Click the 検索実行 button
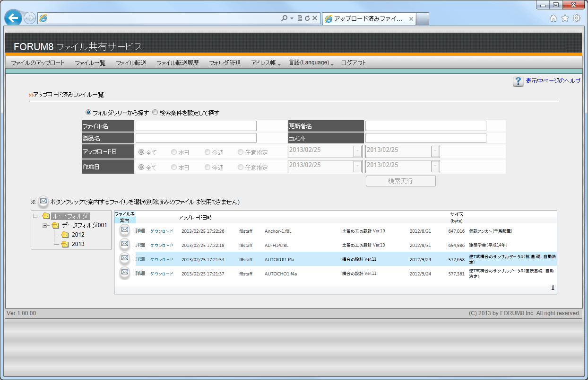 [x=400, y=181]
